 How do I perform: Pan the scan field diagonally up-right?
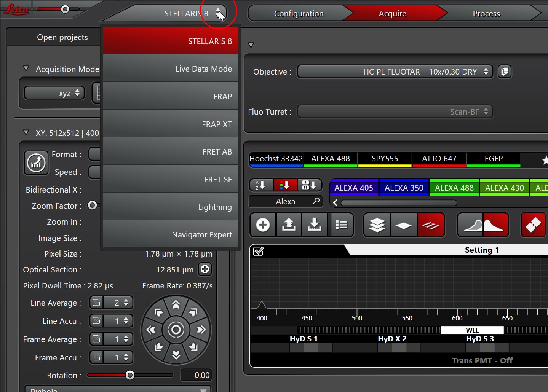(193, 312)
